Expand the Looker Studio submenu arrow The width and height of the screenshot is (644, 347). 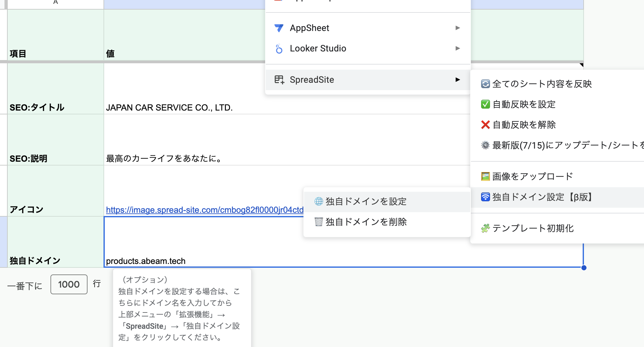click(458, 48)
